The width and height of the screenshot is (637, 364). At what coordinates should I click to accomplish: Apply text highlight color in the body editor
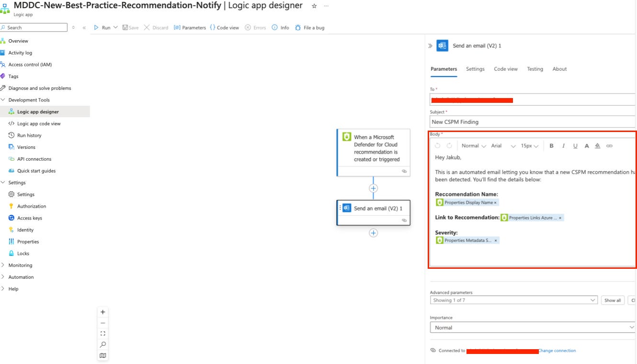598,146
